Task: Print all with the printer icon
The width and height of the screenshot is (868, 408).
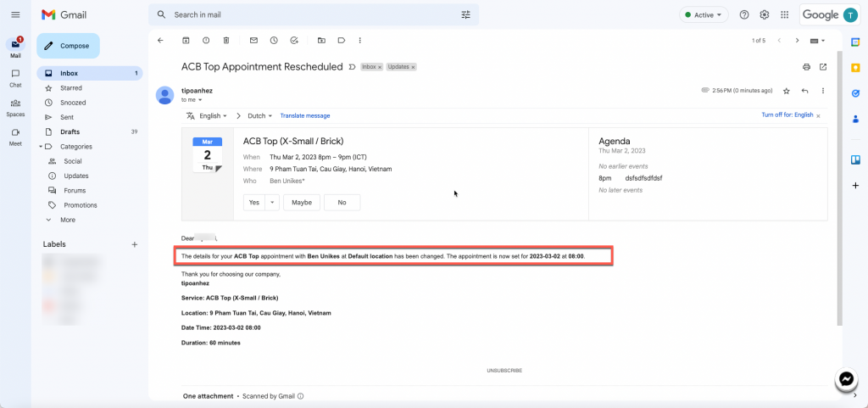Action: (807, 67)
